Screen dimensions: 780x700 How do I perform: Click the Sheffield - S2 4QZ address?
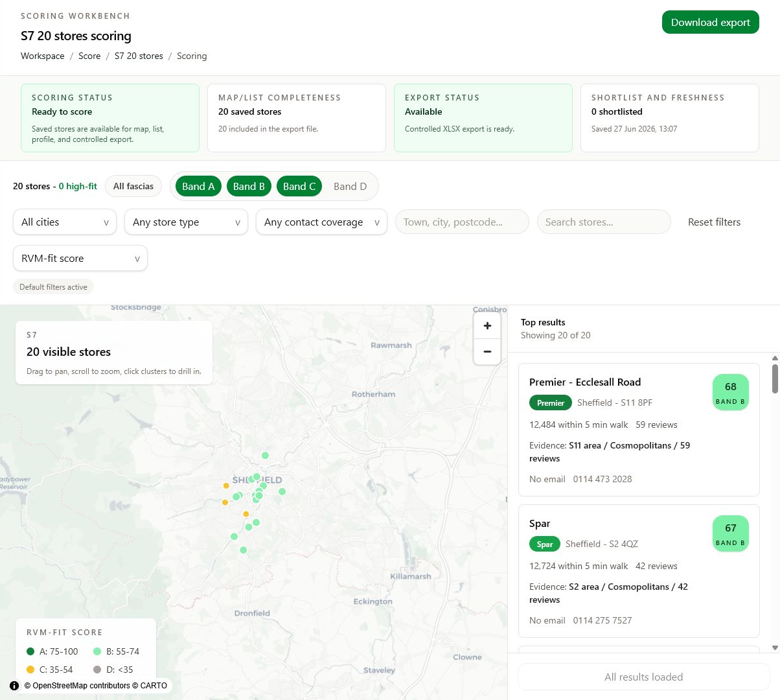point(602,544)
